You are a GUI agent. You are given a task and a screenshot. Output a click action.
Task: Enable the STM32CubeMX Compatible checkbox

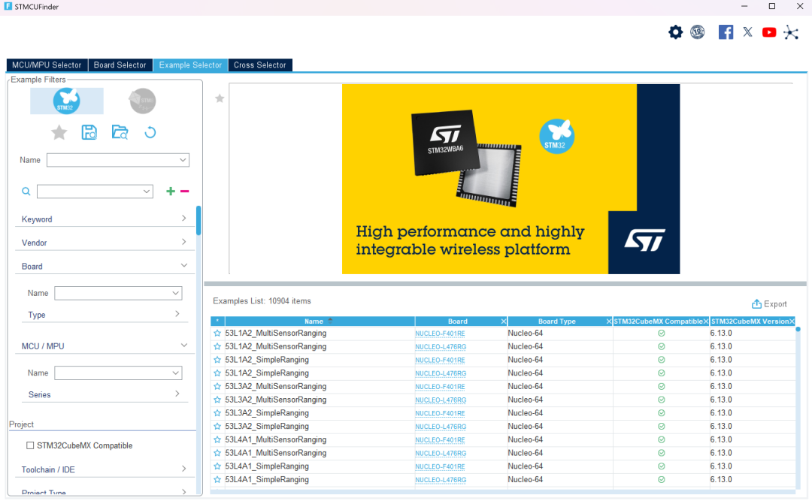click(30, 445)
